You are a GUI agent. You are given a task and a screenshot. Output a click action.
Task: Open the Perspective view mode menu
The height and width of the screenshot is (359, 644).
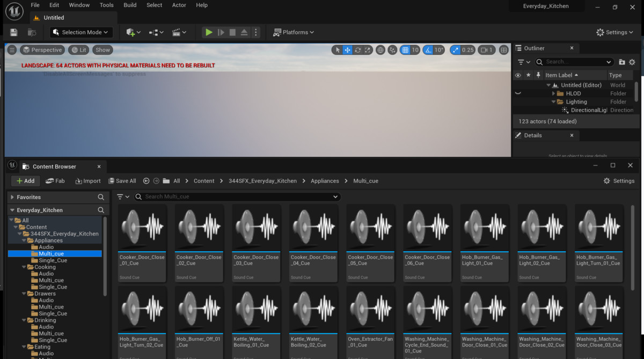pyautogui.click(x=42, y=50)
